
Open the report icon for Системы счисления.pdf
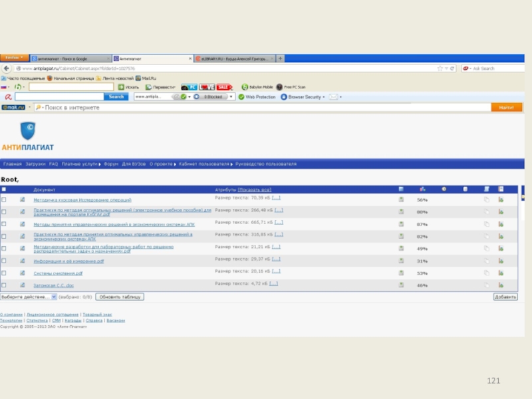click(401, 273)
